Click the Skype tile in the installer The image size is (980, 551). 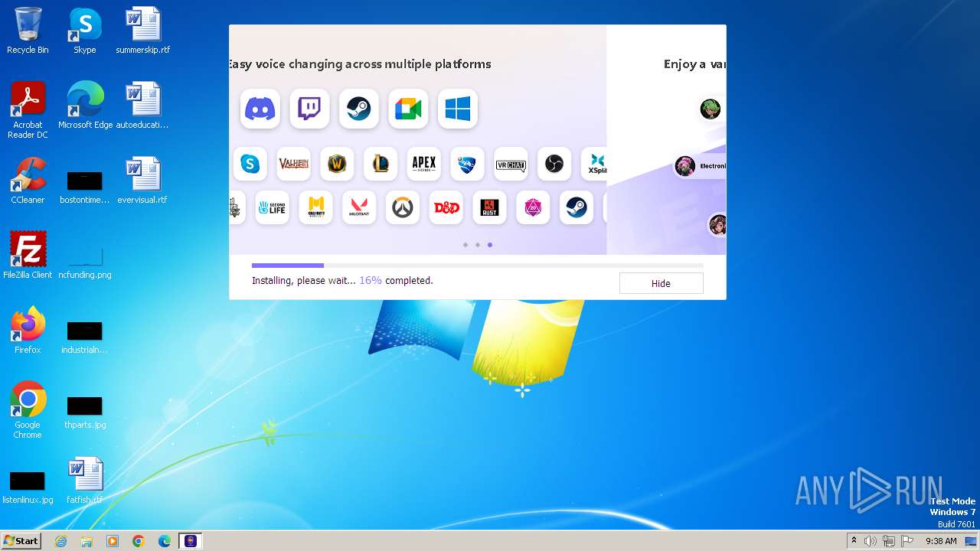[x=250, y=164]
